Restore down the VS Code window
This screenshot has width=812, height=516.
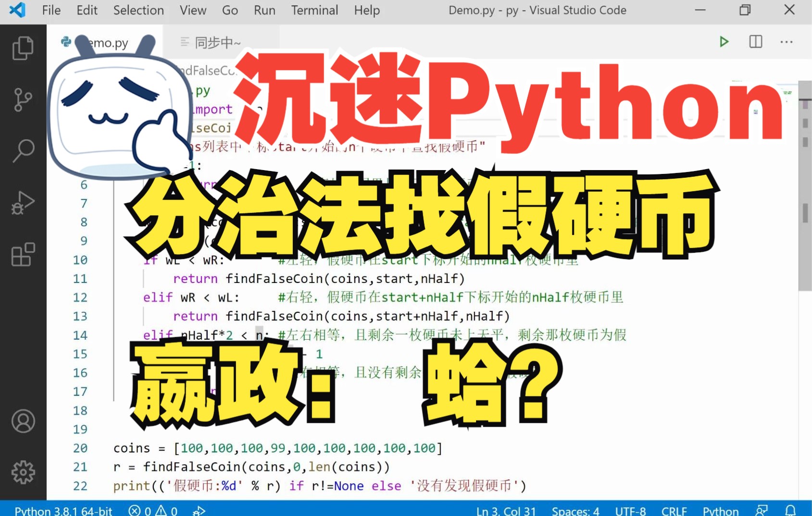pyautogui.click(x=745, y=10)
